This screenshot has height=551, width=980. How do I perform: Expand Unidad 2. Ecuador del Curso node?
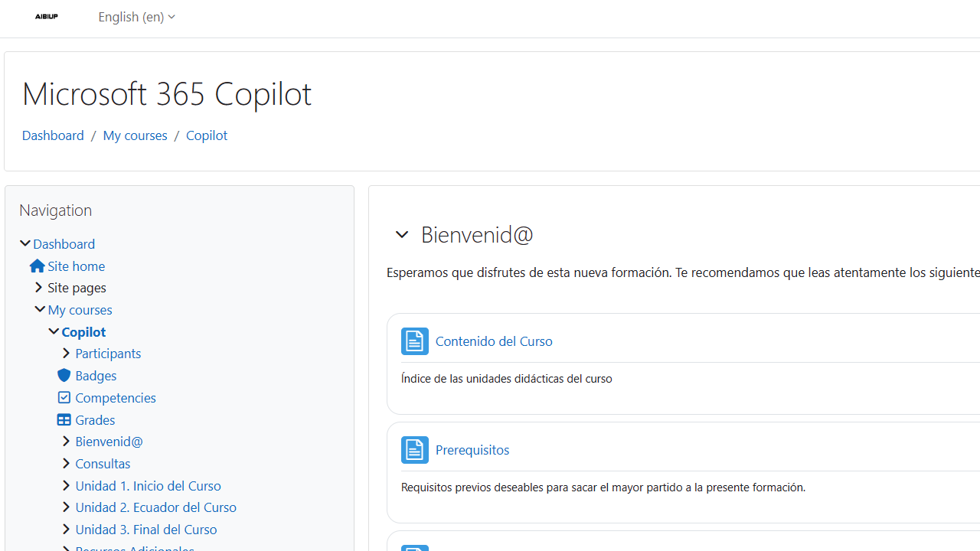click(x=66, y=507)
